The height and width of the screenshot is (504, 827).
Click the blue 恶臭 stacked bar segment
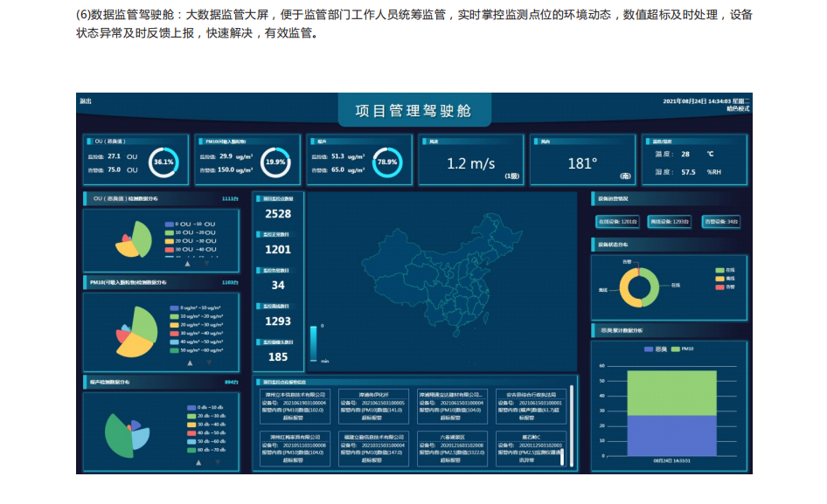click(x=672, y=436)
